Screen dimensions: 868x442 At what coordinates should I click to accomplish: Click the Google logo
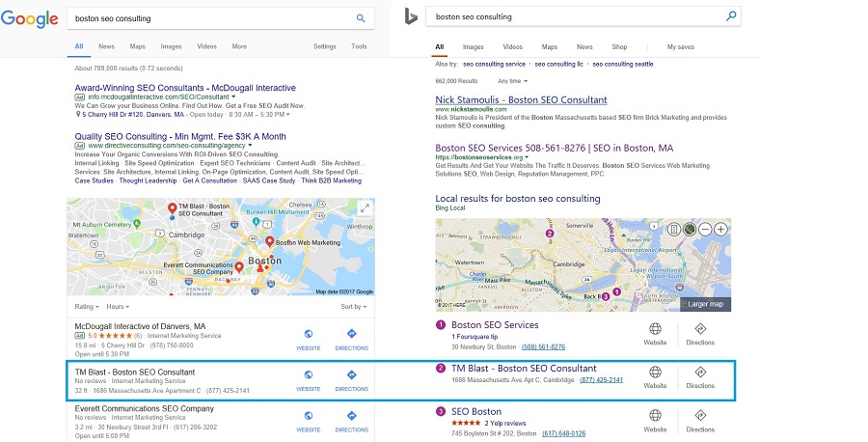click(29, 19)
